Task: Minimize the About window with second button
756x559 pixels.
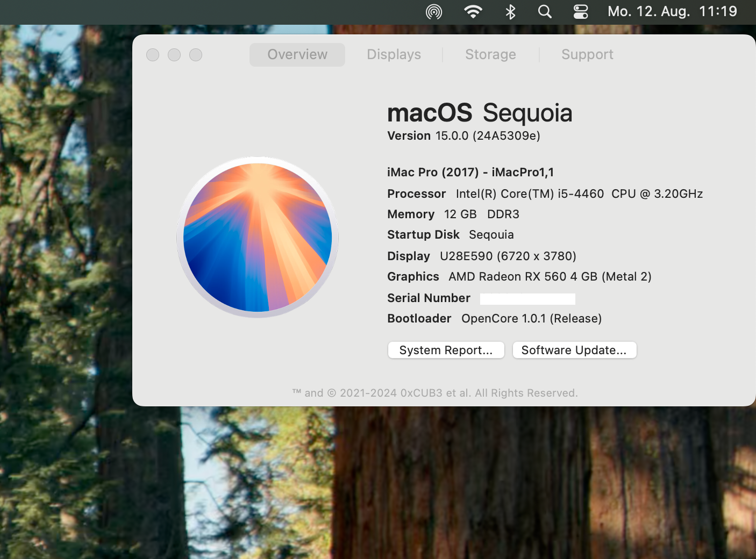Action: (174, 55)
